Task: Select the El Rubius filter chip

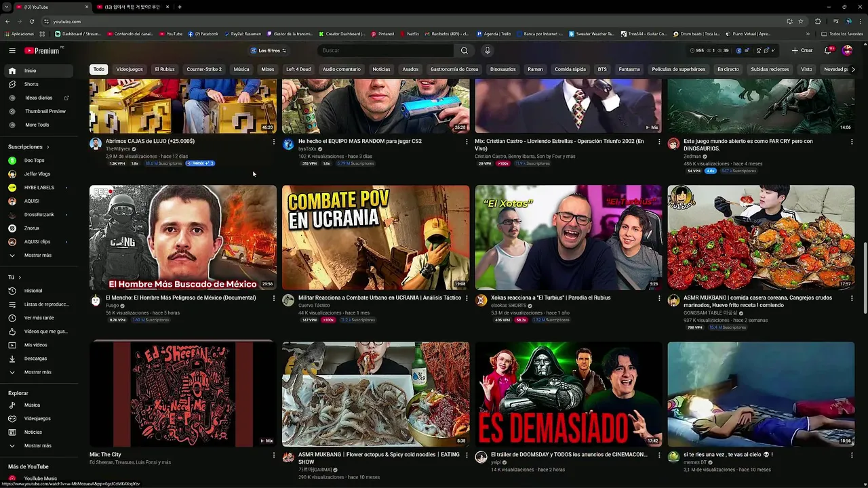Action: [x=165, y=69]
